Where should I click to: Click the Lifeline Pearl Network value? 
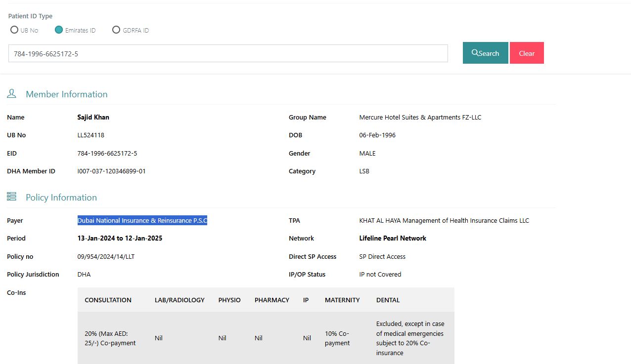[x=392, y=239]
